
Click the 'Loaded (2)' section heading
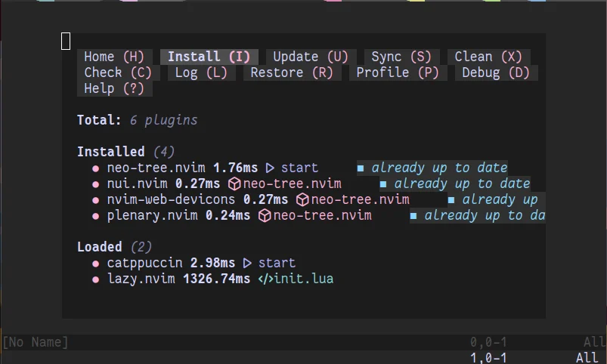point(115,247)
